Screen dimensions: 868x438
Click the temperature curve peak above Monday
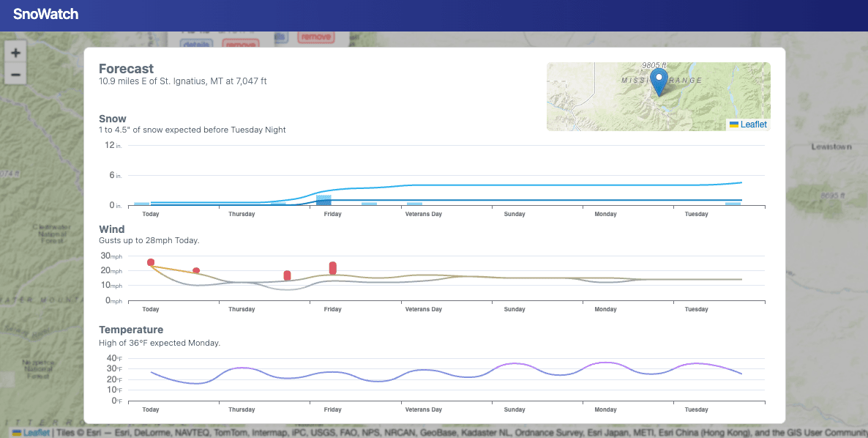(605, 363)
